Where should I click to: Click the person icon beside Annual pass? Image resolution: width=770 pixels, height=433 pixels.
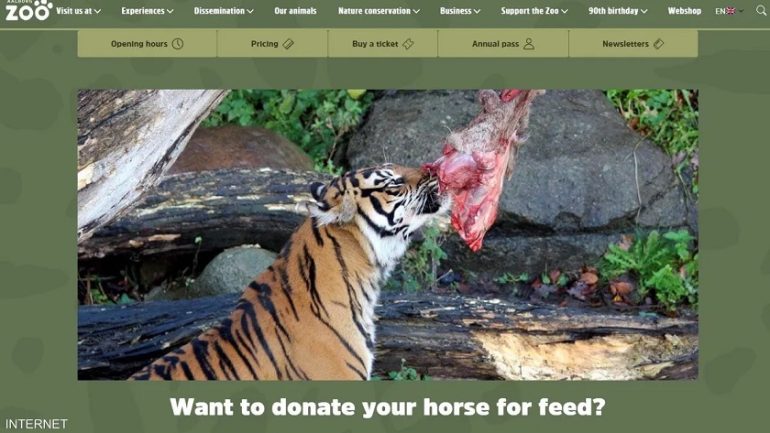pyautogui.click(x=529, y=44)
